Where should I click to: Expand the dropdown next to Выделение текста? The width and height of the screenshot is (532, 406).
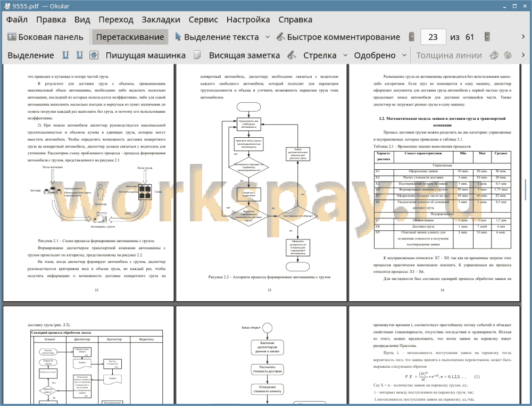(268, 37)
